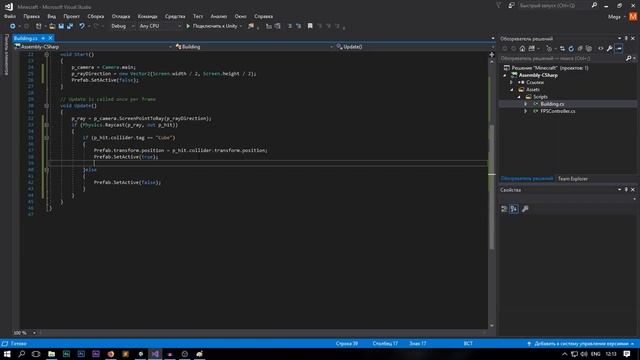The width and height of the screenshot is (640, 360).
Task: Click the New Project toolbar icon
Action: pos(38,26)
